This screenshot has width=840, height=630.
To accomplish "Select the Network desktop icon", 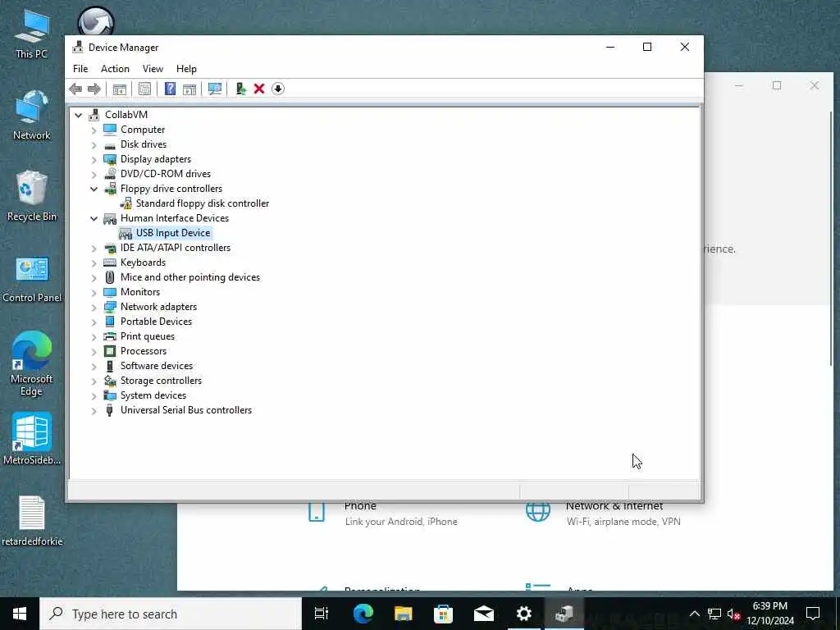I will (x=32, y=115).
